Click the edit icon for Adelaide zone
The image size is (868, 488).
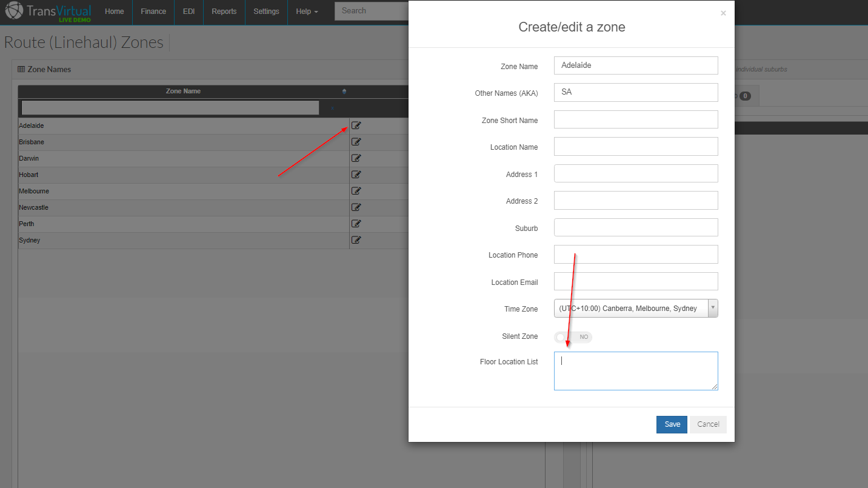click(x=356, y=125)
